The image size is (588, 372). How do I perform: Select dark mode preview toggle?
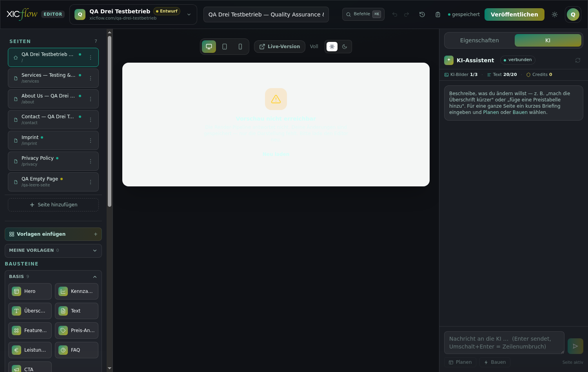point(345,47)
